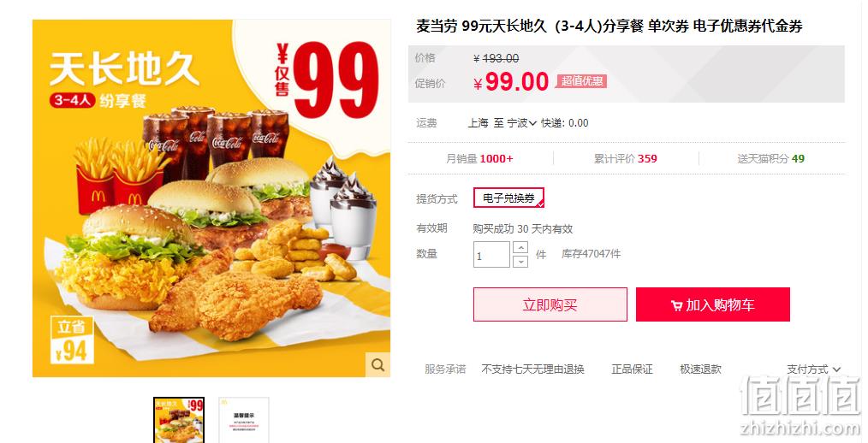Click the 正品保证 service promise
868x443 pixels.
pyautogui.click(x=633, y=369)
